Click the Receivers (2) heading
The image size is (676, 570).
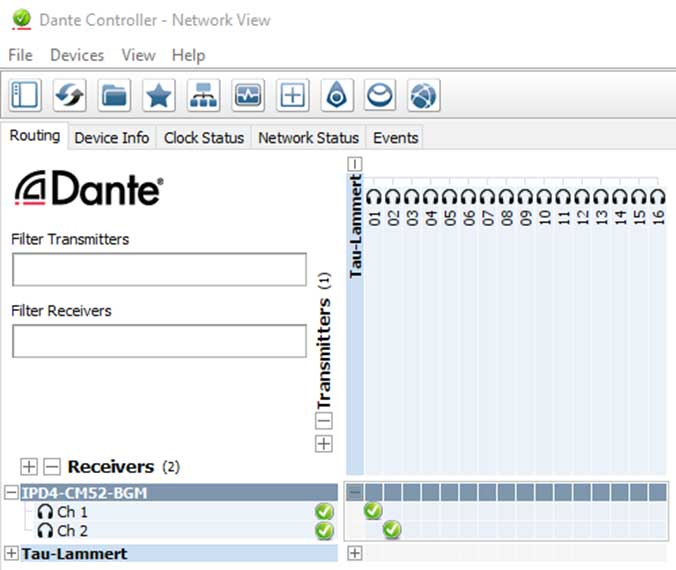[124, 467]
